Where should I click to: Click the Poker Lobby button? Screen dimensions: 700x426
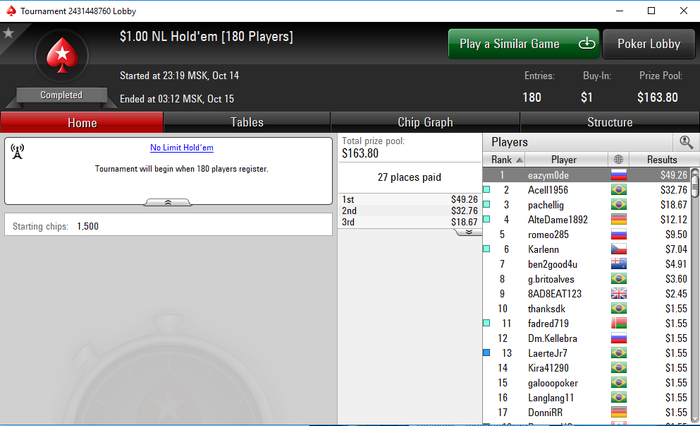point(649,44)
